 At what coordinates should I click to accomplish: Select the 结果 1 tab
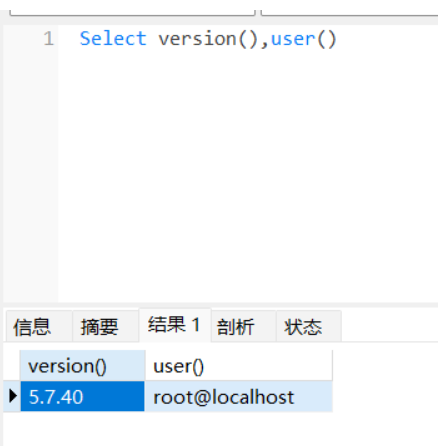pyautogui.click(x=175, y=325)
